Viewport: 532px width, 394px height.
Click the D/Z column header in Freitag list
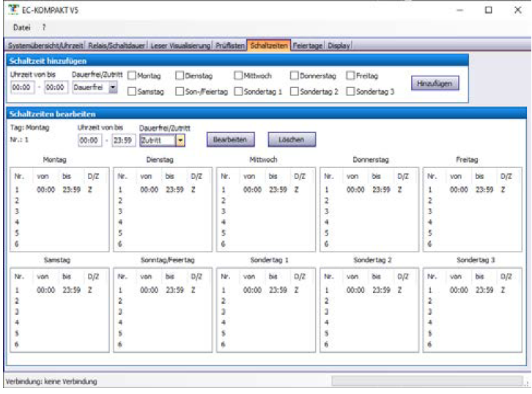tap(506, 176)
